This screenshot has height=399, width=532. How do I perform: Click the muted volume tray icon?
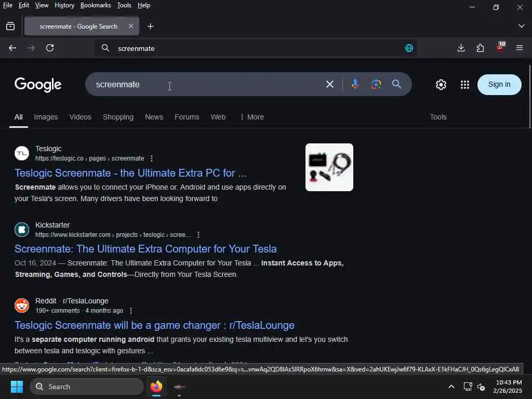coord(481,387)
